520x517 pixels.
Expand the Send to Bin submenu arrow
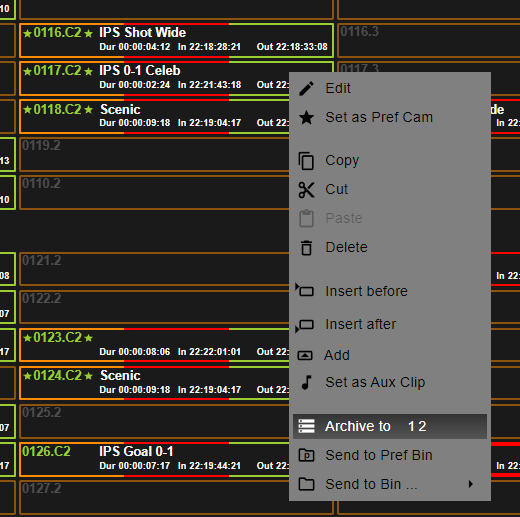tap(470, 484)
